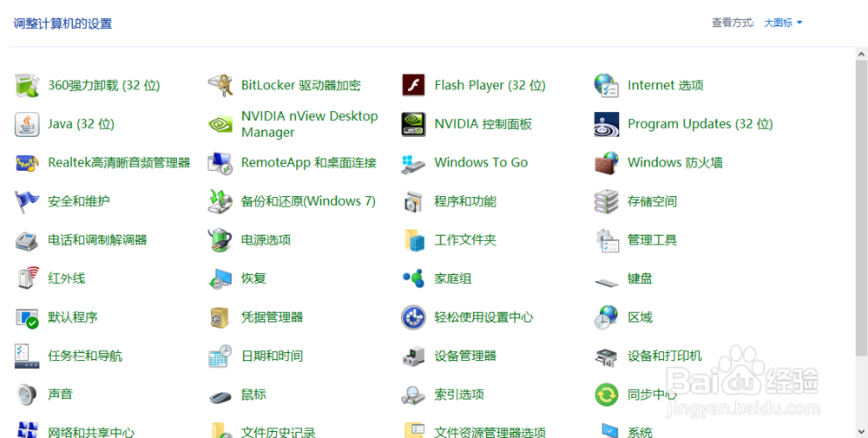Open the Windows To Go icon
Viewport: 868px width, 438px height.
point(413,164)
